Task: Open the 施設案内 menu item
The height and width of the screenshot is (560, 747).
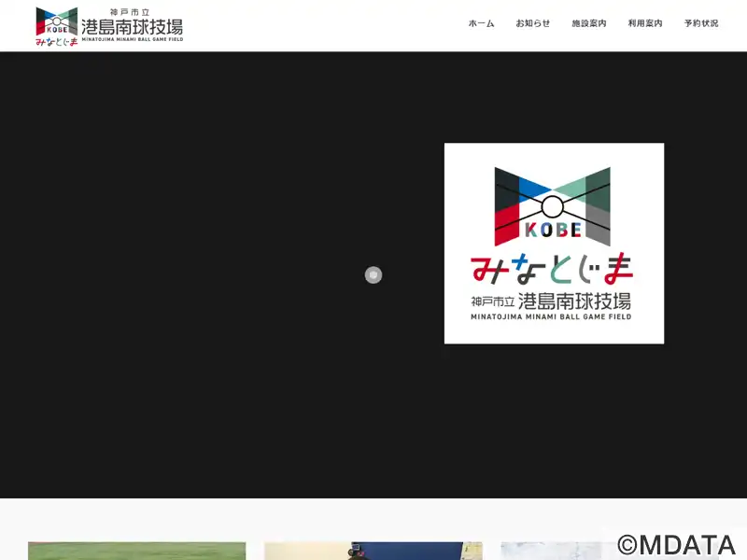Action: tap(589, 23)
